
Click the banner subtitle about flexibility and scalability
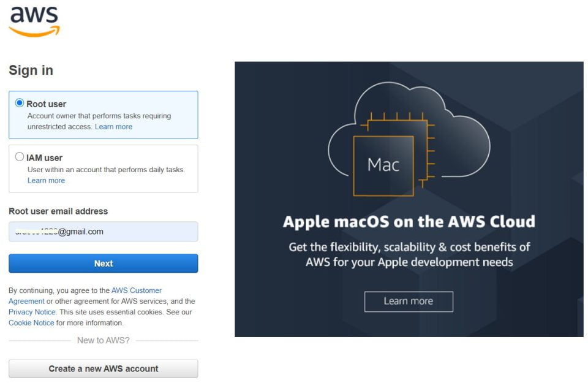409,254
